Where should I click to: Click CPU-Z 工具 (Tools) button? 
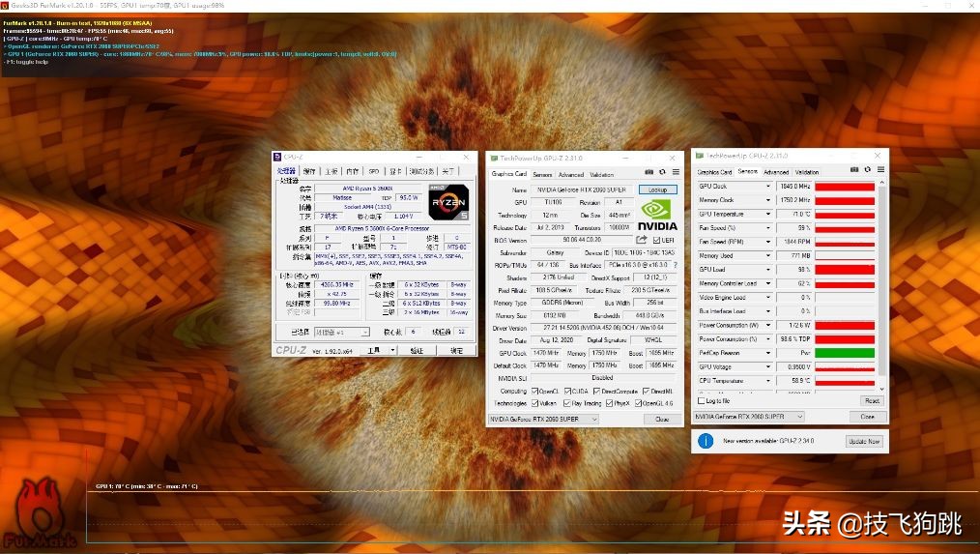(x=374, y=351)
